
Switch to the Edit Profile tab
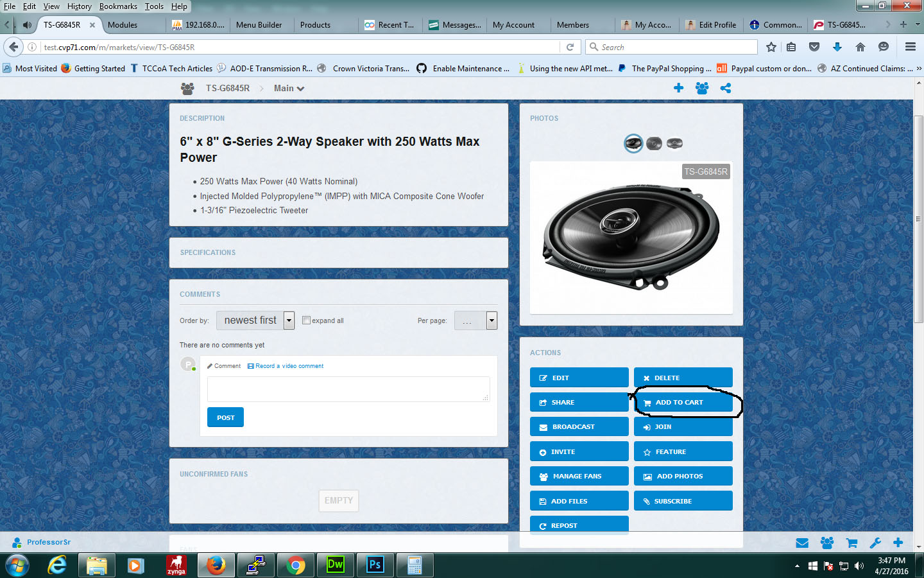click(712, 25)
